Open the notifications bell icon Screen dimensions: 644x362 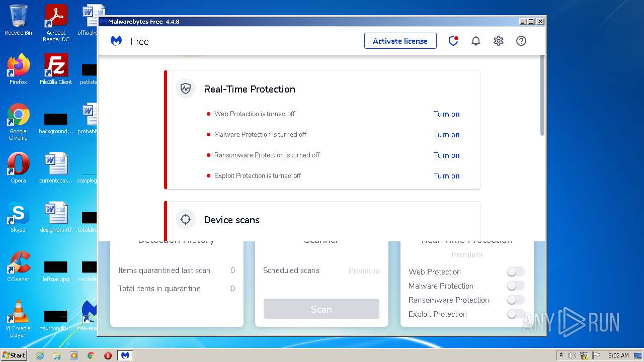tap(475, 41)
